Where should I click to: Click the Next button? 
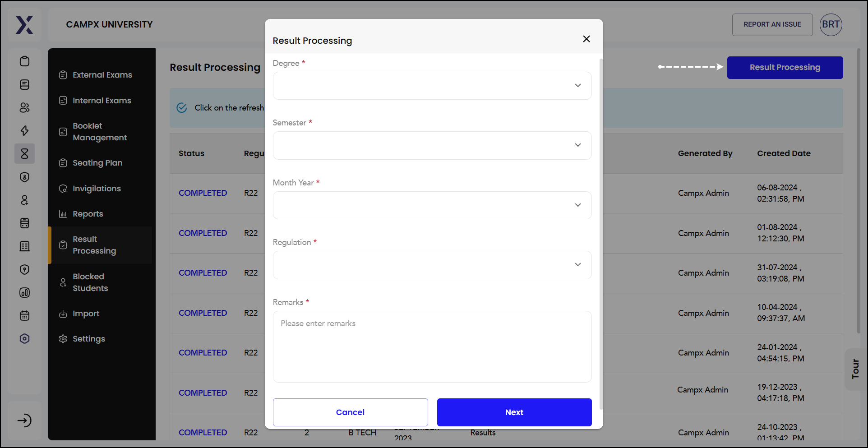[514, 412]
